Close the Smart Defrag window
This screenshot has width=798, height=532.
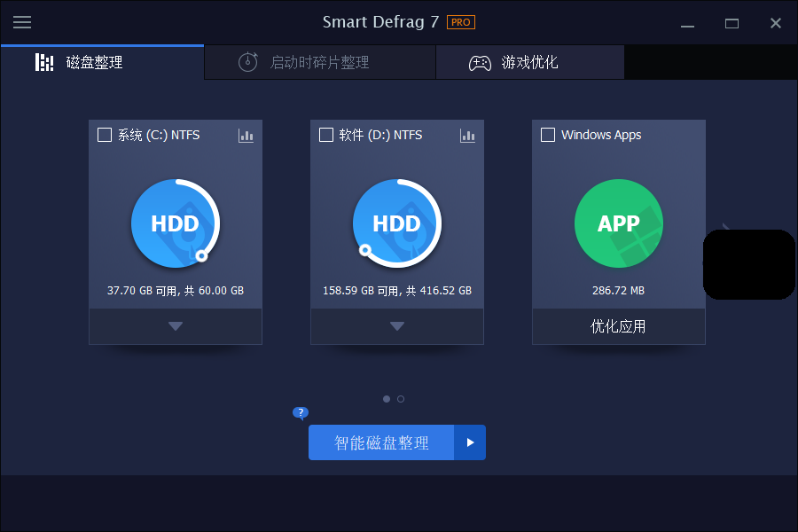(x=776, y=23)
